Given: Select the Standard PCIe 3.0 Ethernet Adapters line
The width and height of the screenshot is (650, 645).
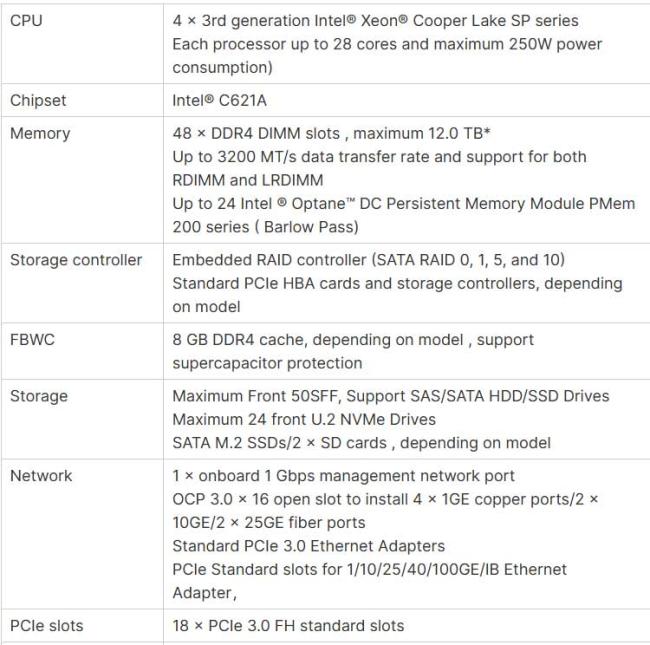Looking at the screenshot, I should coord(308,546).
